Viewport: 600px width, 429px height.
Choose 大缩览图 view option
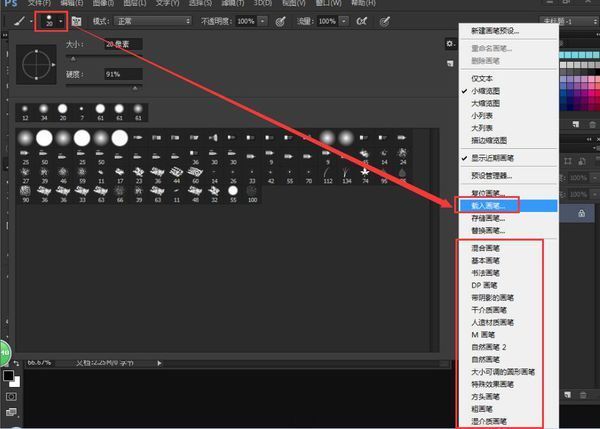click(489, 103)
